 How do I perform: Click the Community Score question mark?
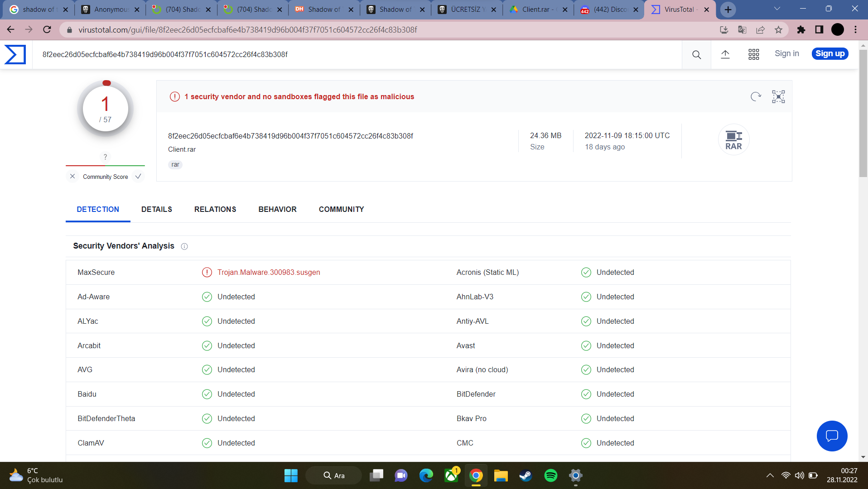(x=105, y=157)
